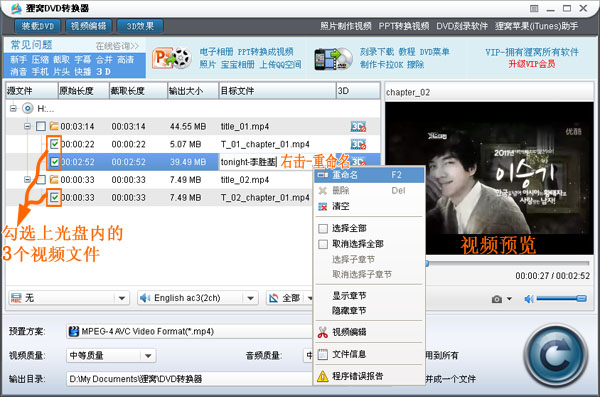
Task: Collapse the title_02.mp4 tree node
Action: pos(27,179)
